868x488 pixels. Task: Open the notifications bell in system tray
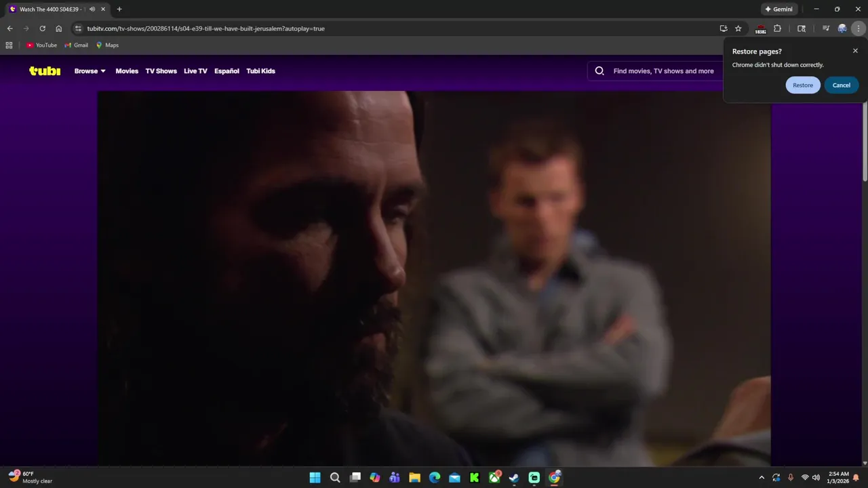856,478
